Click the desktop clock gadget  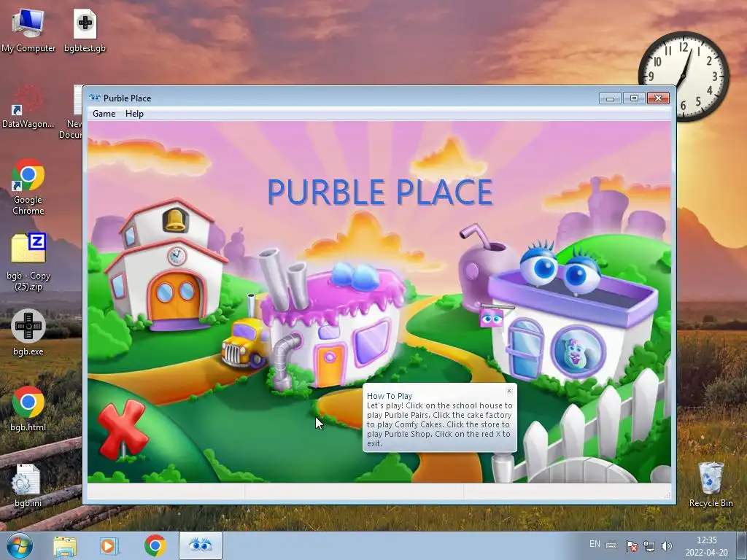click(684, 76)
